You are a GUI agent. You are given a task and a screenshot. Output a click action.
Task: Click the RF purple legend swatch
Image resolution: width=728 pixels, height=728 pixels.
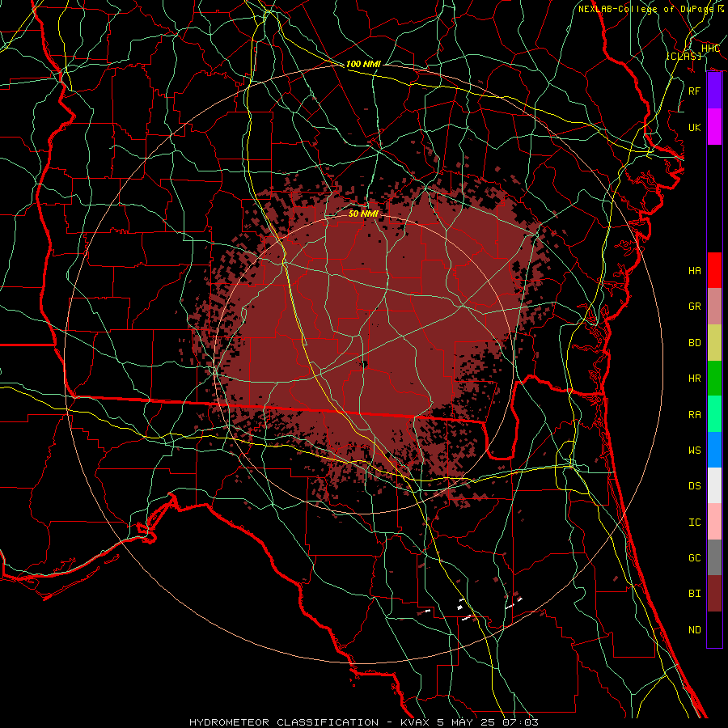click(x=714, y=91)
